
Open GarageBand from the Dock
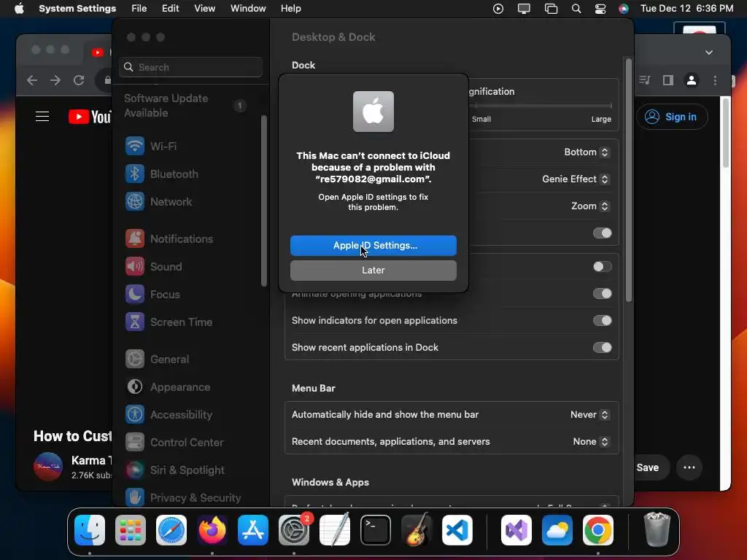[x=417, y=529]
